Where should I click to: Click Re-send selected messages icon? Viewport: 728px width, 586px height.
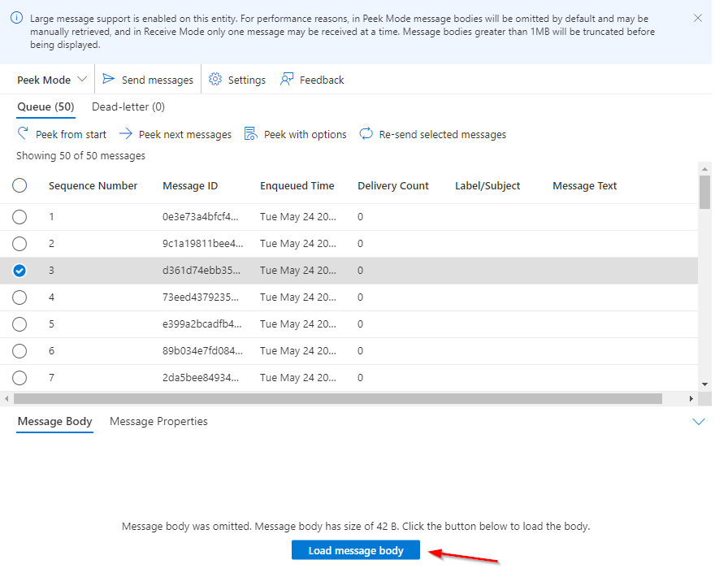pos(366,134)
